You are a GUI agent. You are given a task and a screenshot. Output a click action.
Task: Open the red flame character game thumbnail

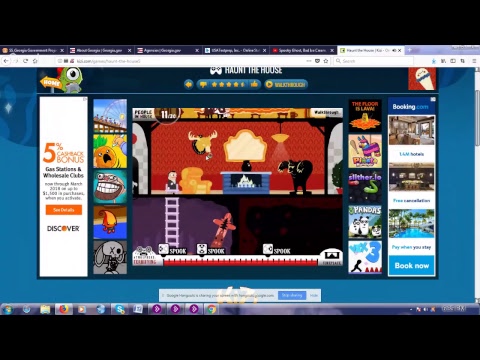(x=110, y=222)
